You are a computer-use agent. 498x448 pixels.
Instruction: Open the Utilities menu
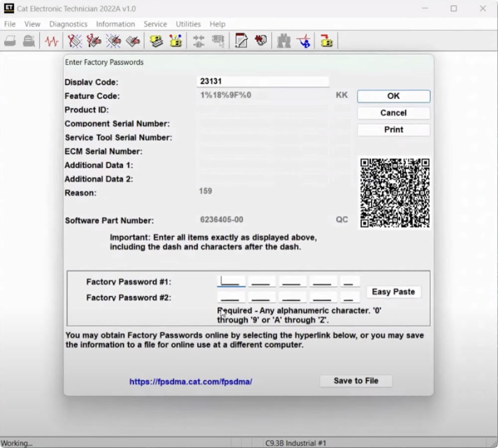click(x=188, y=24)
